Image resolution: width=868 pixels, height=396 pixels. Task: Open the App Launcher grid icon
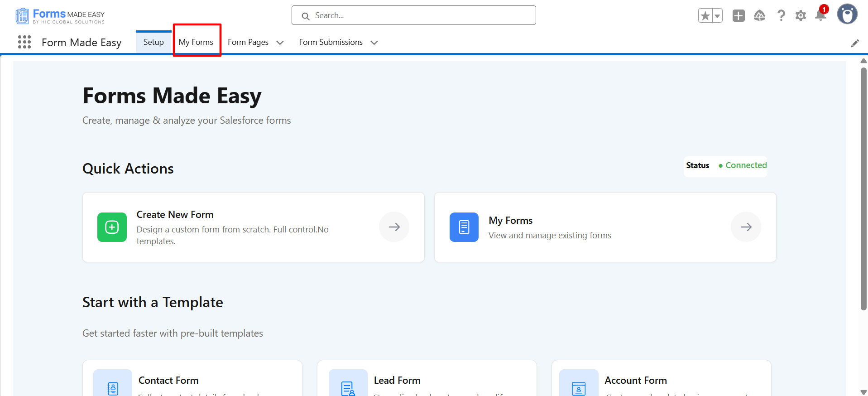click(24, 42)
